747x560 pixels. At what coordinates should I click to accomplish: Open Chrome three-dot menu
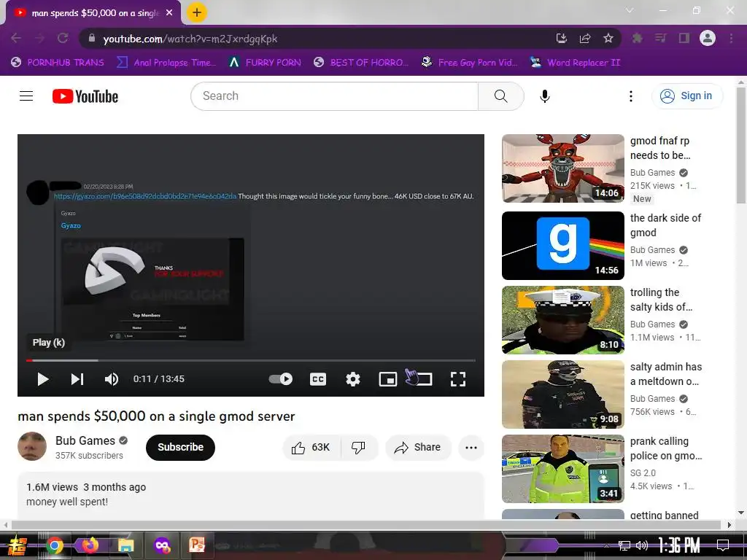click(x=731, y=38)
